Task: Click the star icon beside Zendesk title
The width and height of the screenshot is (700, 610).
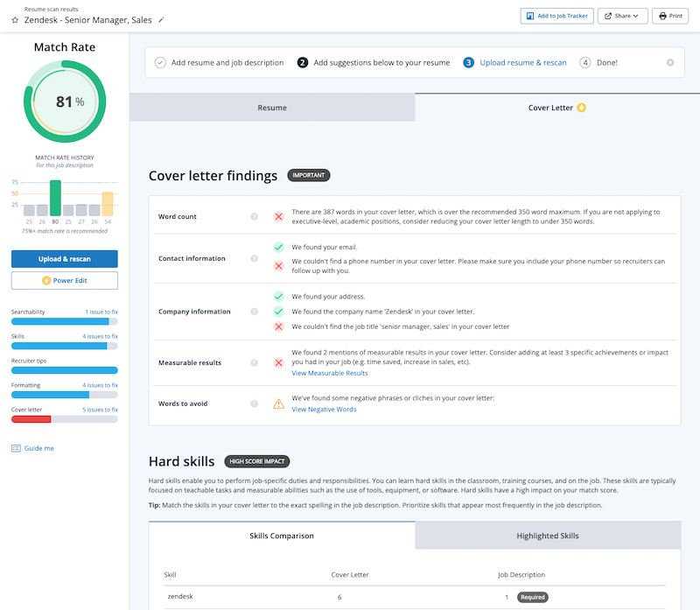Action: point(15,19)
